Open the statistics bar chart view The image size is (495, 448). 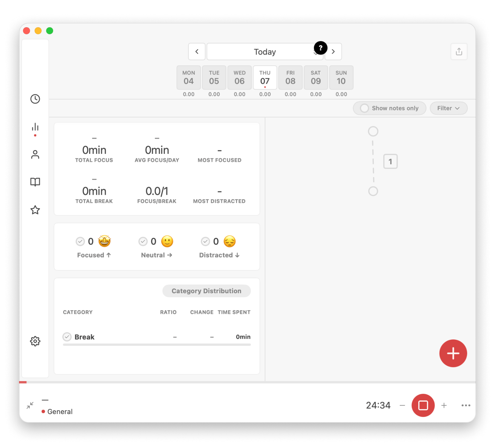35,127
